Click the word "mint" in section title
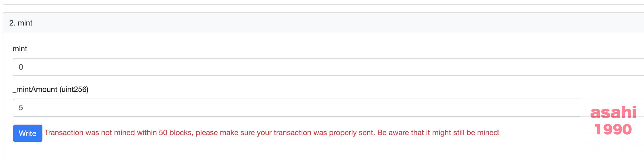This screenshot has height=156, width=644. [x=25, y=23]
